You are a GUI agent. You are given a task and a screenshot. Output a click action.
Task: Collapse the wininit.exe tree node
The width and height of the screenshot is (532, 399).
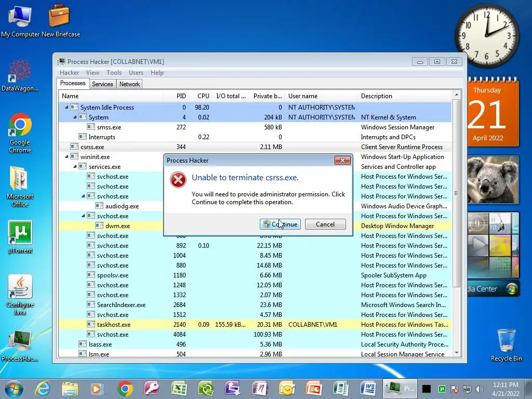point(66,157)
